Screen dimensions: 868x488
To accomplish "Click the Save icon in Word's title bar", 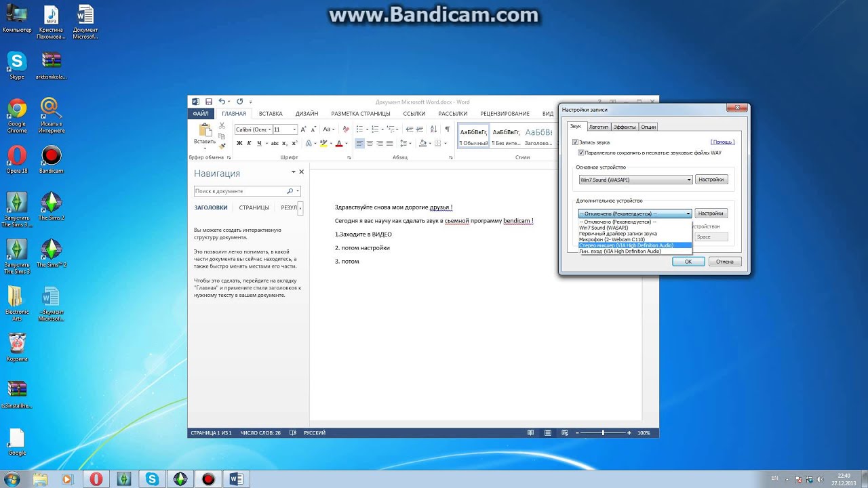I will click(x=209, y=102).
